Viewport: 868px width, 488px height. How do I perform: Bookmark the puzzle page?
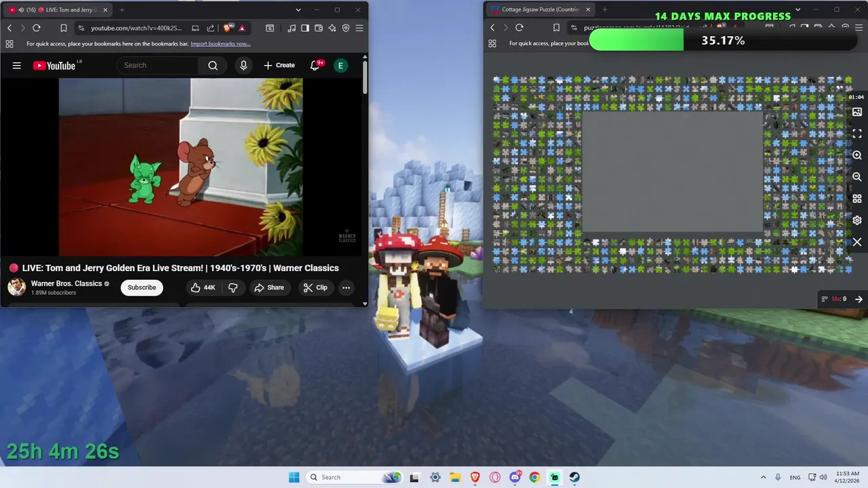click(557, 28)
